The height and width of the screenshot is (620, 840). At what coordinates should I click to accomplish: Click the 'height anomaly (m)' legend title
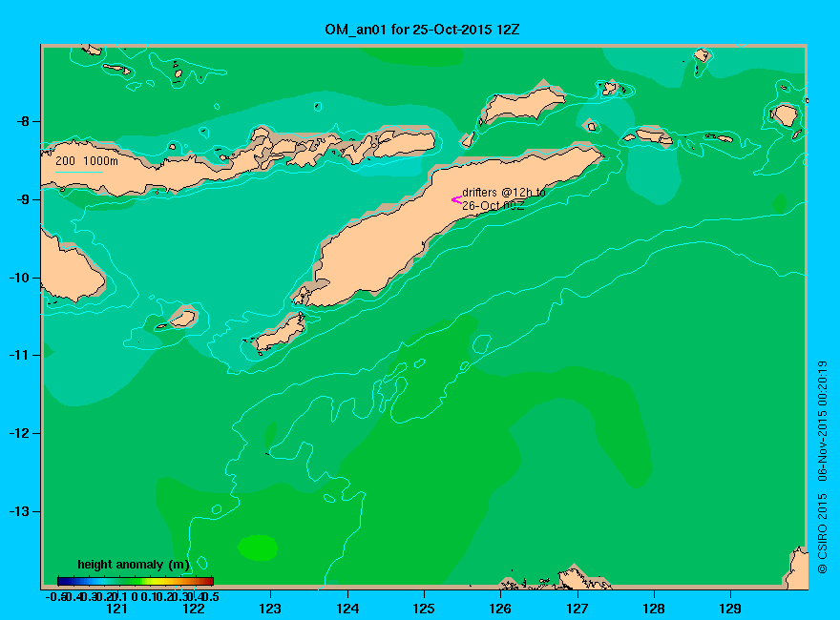134,565
